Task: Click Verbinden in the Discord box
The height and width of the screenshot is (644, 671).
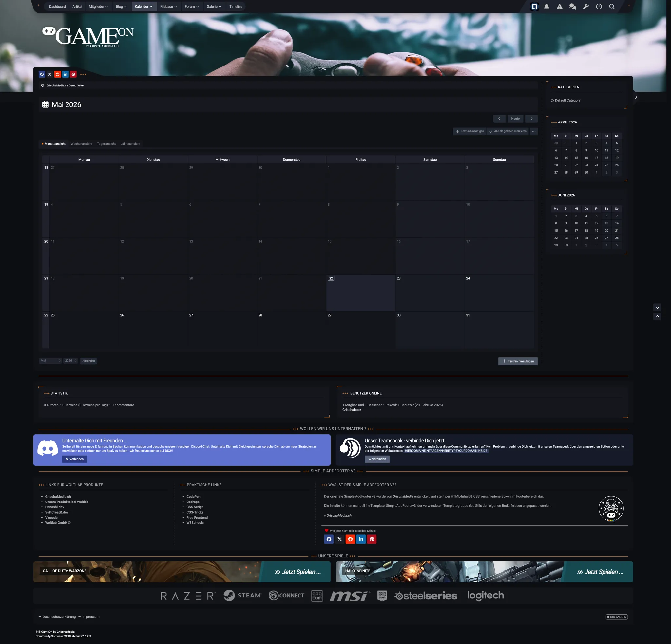Action: (x=75, y=459)
